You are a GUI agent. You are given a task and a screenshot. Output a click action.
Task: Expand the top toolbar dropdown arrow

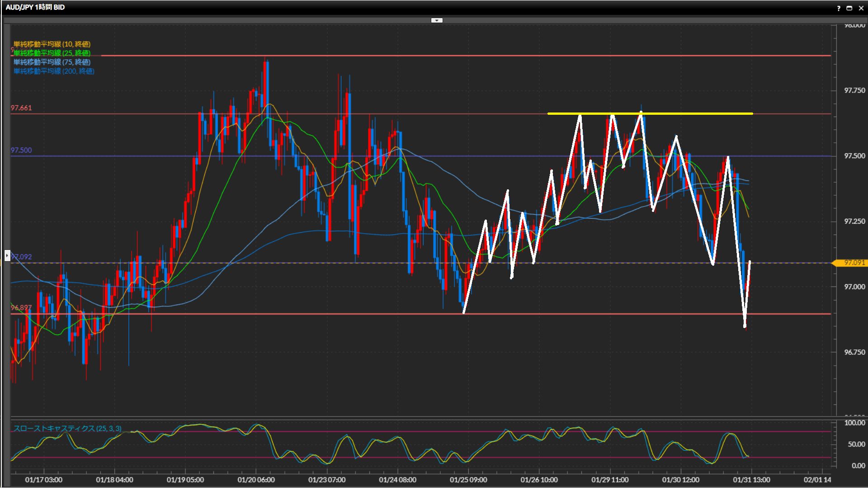[437, 20]
